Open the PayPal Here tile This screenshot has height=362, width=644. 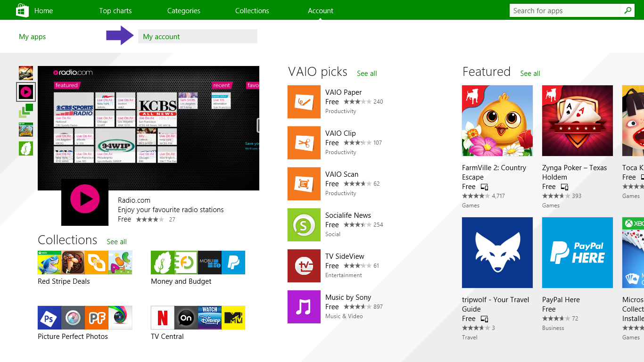[578, 253]
